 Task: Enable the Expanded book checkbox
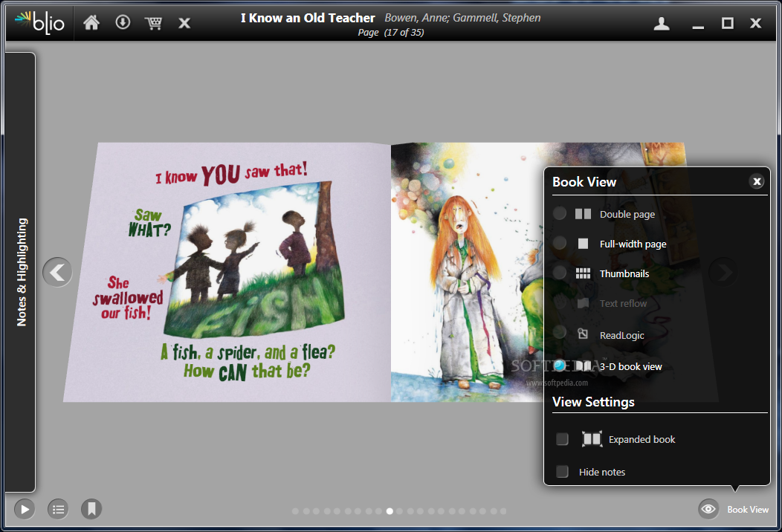pyautogui.click(x=562, y=439)
